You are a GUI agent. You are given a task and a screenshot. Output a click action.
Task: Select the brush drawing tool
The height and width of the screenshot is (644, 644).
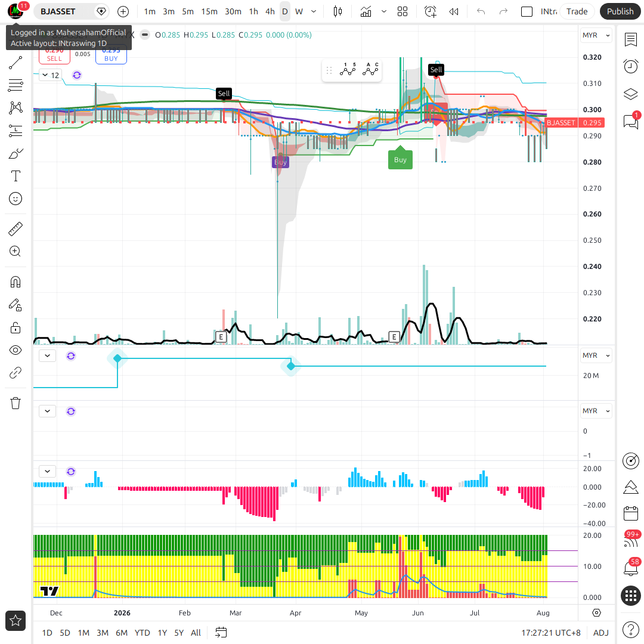(x=16, y=154)
